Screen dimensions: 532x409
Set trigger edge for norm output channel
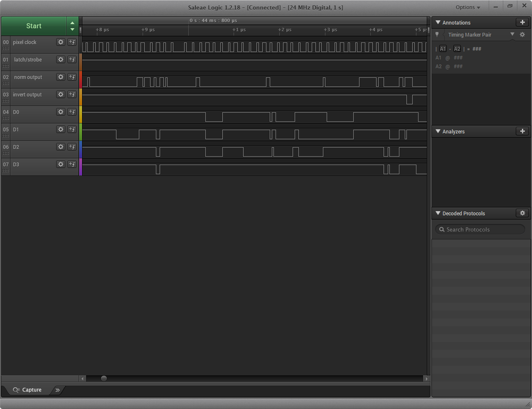[72, 77]
